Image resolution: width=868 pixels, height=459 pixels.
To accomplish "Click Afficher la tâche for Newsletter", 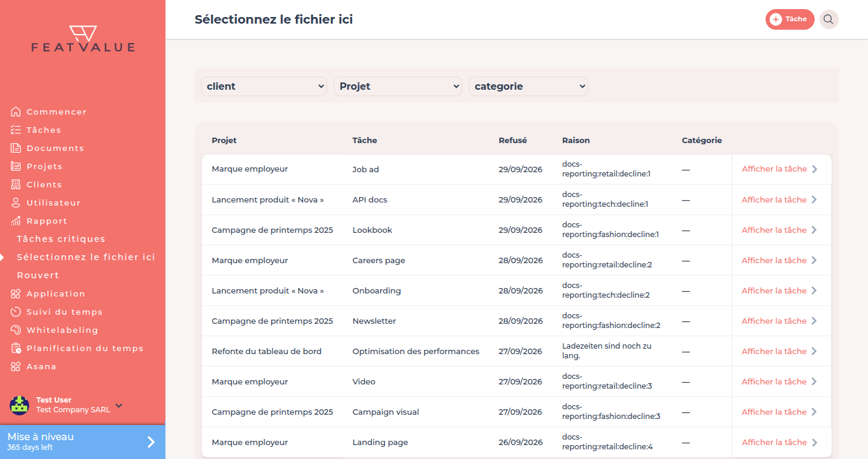I will pyautogui.click(x=780, y=321).
